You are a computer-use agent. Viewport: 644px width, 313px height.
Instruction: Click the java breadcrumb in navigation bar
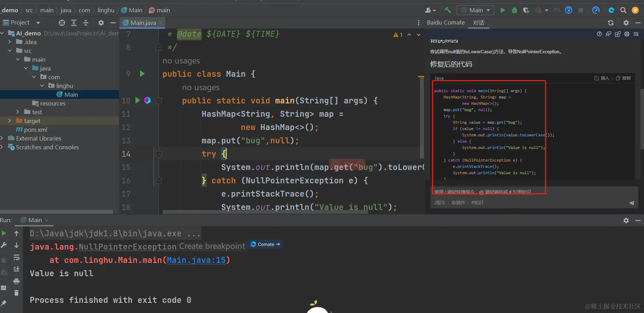click(66, 10)
